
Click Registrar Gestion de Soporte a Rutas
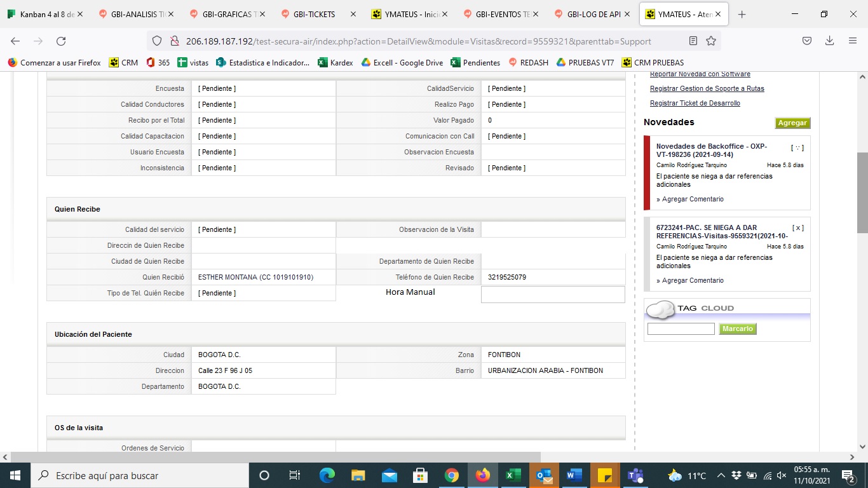707,89
